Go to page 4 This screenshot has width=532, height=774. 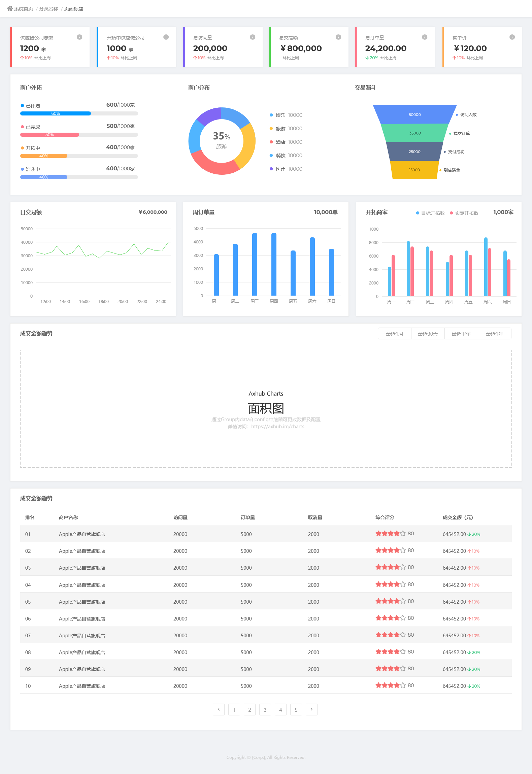coord(281,709)
